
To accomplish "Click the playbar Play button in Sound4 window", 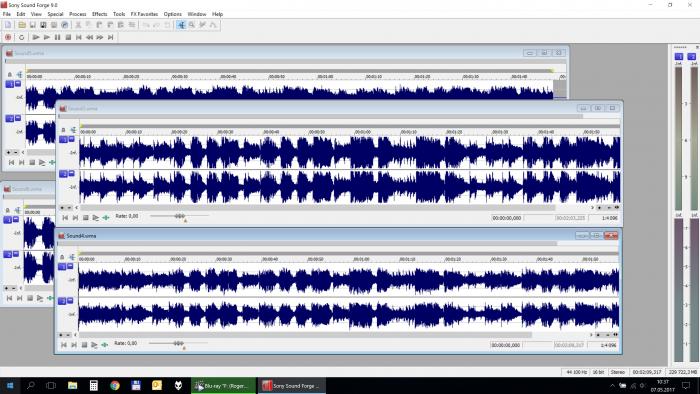I will (94, 345).
